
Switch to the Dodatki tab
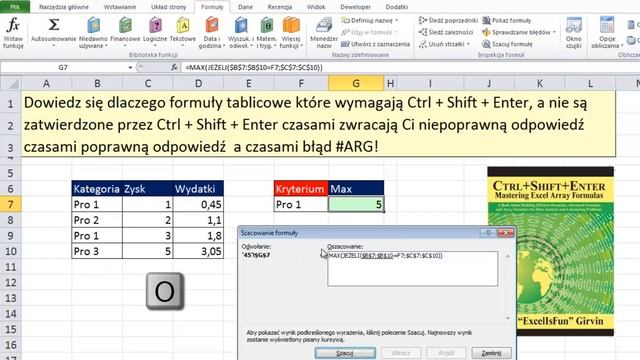point(396,7)
